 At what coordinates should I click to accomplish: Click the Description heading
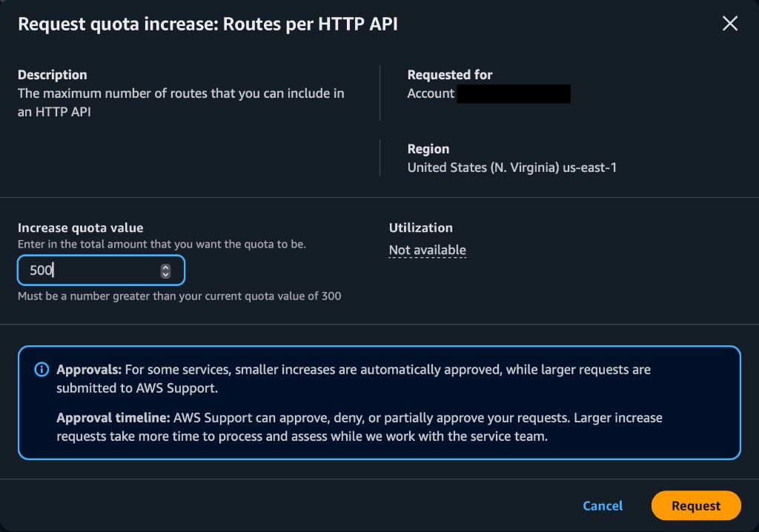click(x=53, y=75)
